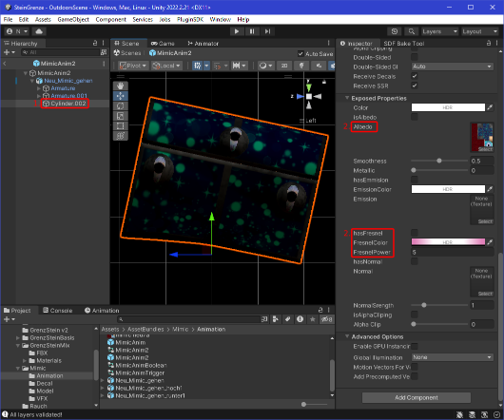
Task: Click the global search magnifier icon
Action: pyautogui.click(x=412, y=31)
